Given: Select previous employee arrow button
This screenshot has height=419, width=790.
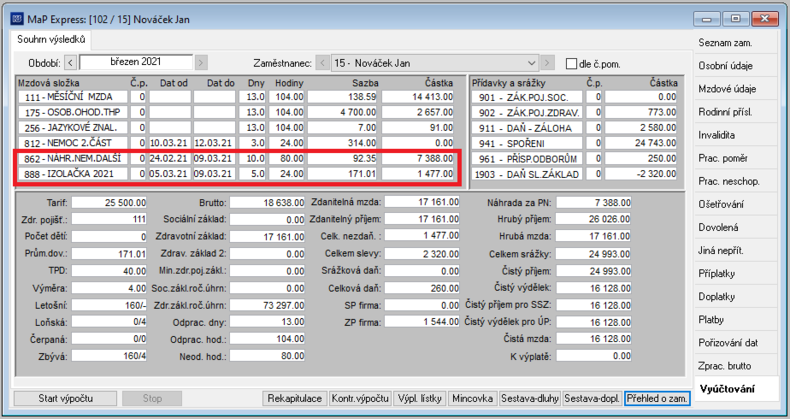Looking at the screenshot, I should pyautogui.click(x=323, y=63).
